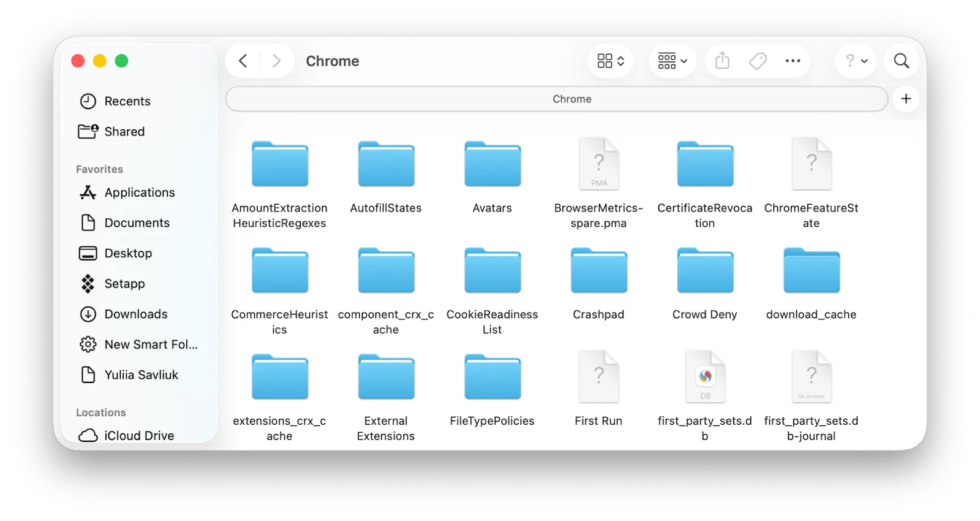Screen dimensions: 980x521
Task: Open the group-by options dropdown
Action: pos(672,61)
